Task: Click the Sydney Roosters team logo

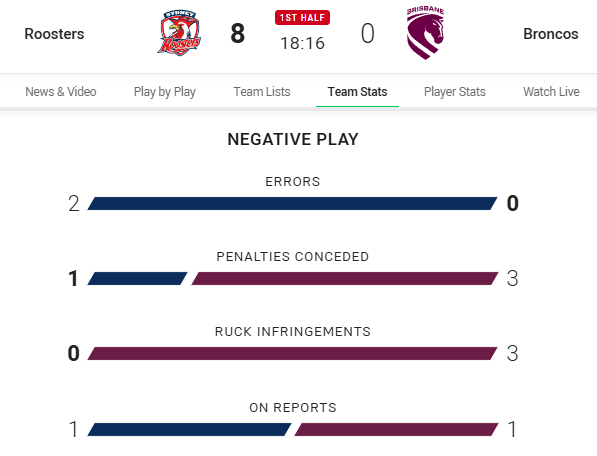Action: click(x=179, y=33)
